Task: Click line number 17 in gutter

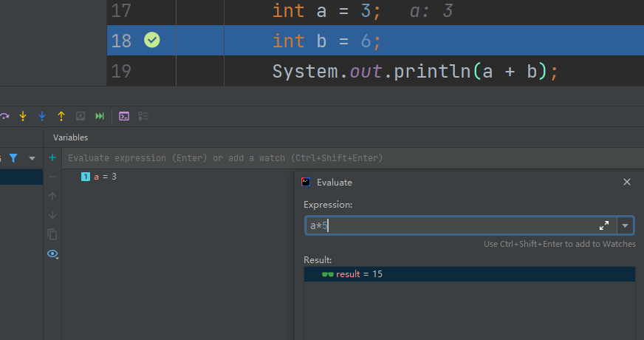Action: (121, 10)
